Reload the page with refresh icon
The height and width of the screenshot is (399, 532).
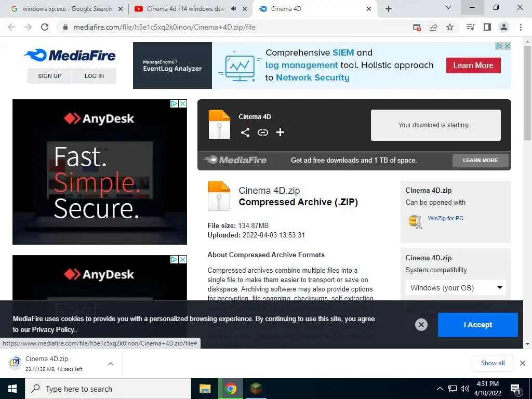tap(45, 27)
